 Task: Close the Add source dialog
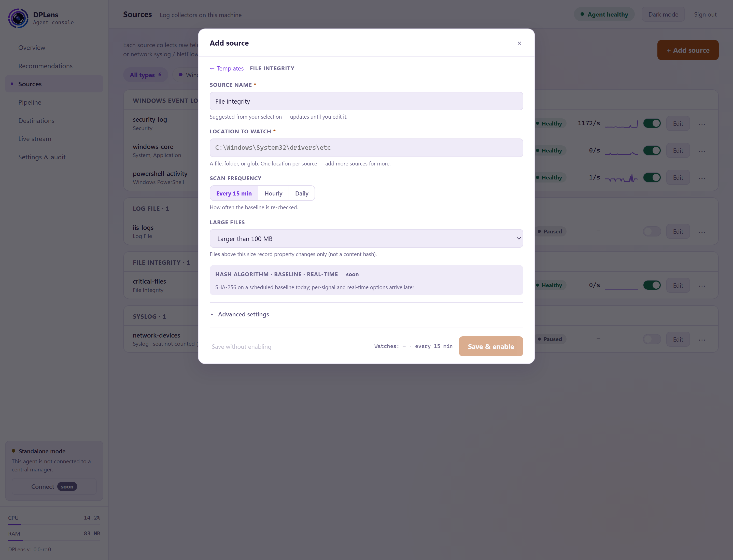coord(519,43)
